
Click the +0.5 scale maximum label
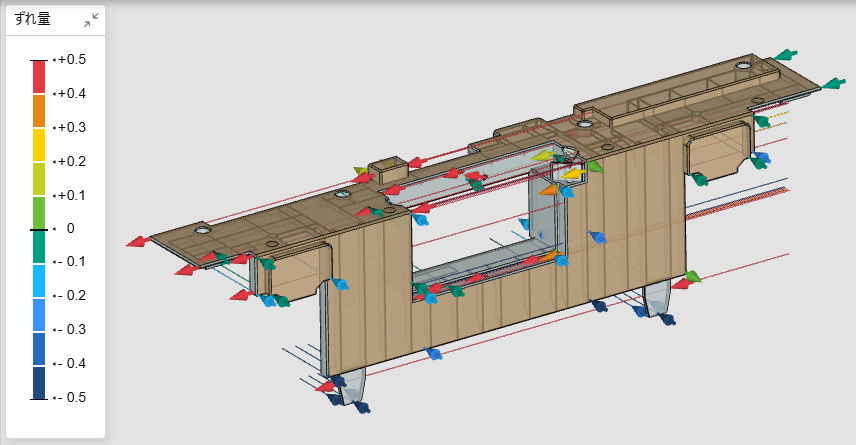pyautogui.click(x=72, y=60)
